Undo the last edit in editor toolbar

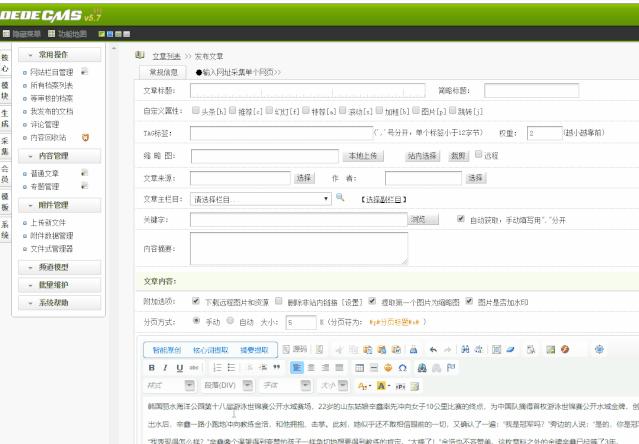pyautogui.click(x=433, y=349)
